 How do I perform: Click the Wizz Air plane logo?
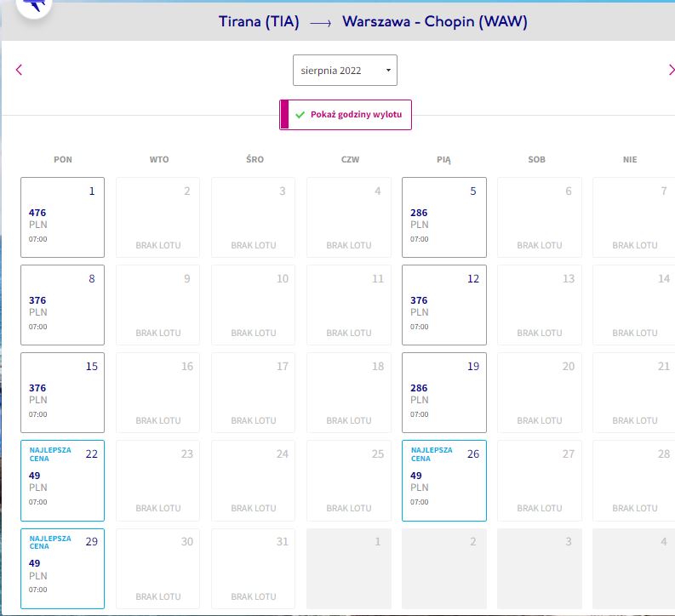pyautogui.click(x=34, y=5)
